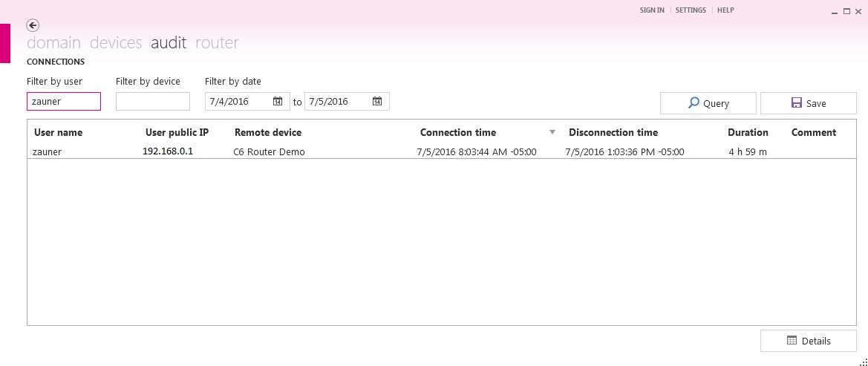The width and height of the screenshot is (868, 366).
Task: Click the 7/5/2016 end date field
Action: 347,101
